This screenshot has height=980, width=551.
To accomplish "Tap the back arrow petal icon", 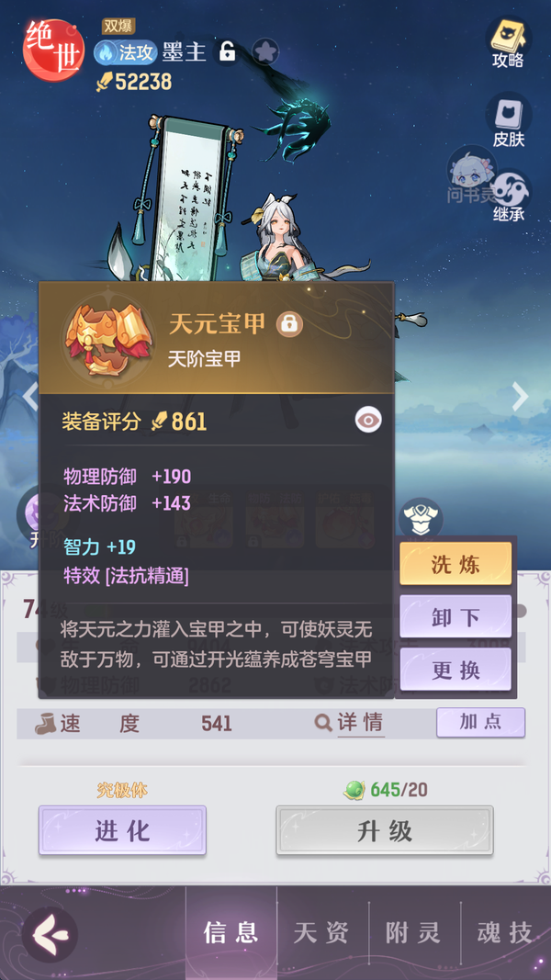I will (50, 934).
